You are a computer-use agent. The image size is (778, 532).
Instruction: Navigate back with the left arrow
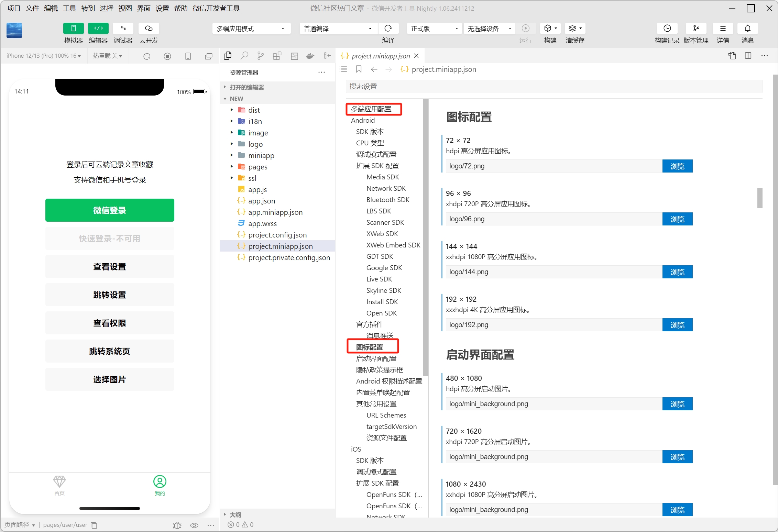pyautogui.click(x=374, y=69)
